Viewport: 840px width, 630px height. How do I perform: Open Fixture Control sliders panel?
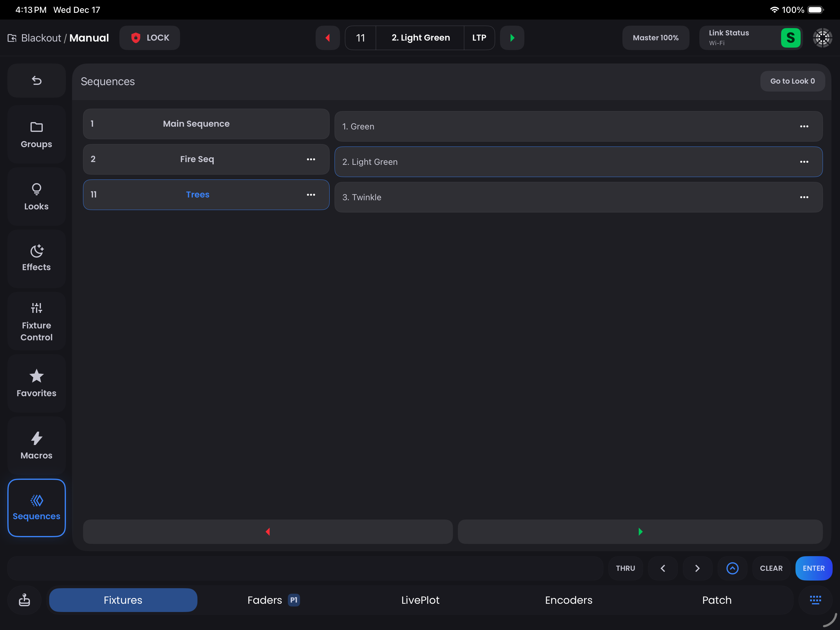click(36, 321)
